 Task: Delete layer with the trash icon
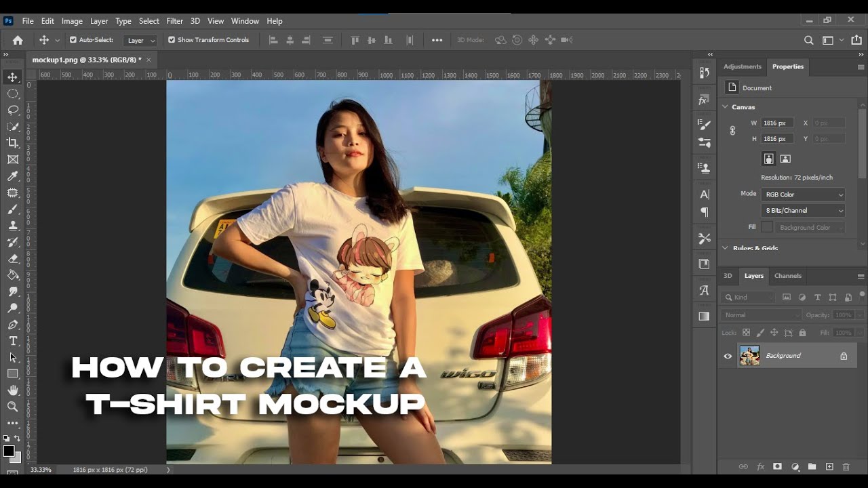click(846, 467)
